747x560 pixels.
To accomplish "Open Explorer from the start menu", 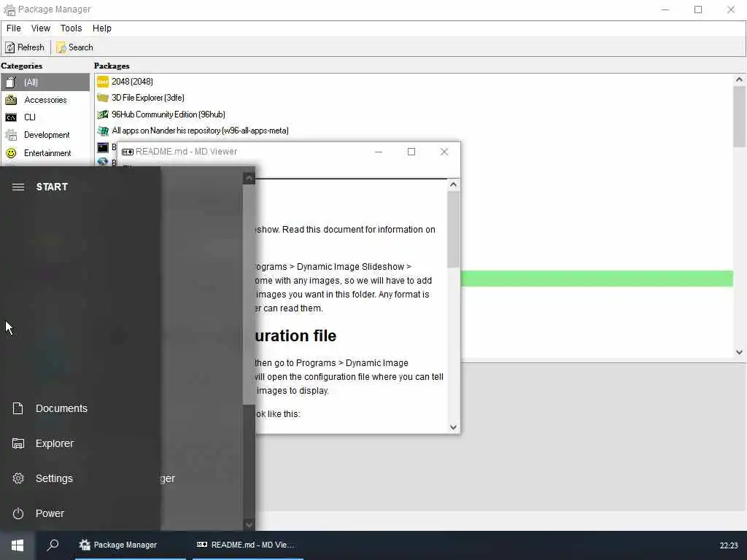I will pyautogui.click(x=80, y=443).
